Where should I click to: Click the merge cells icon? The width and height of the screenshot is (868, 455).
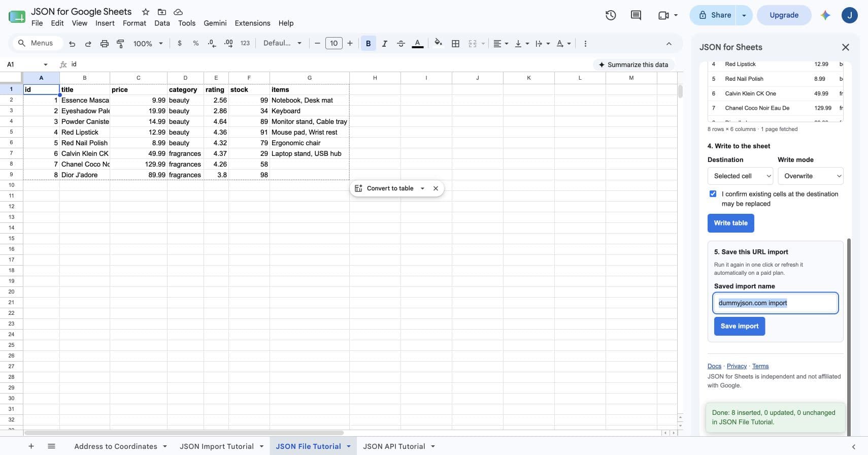pyautogui.click(x=473, y=44)
